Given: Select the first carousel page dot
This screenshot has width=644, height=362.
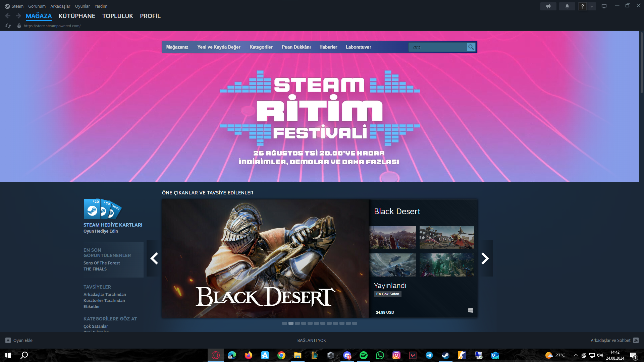Looking at the screenshot, I should pos(284,323).
